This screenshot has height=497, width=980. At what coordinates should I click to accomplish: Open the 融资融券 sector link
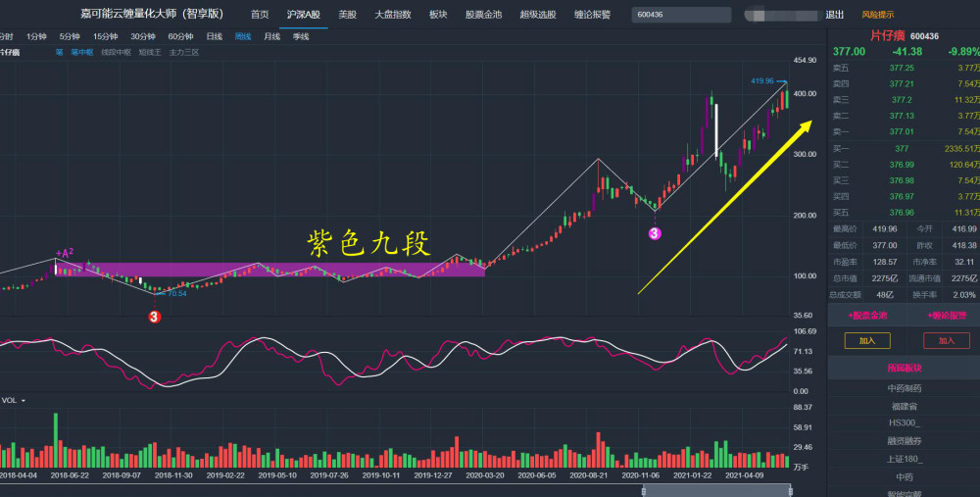(x=905, y=441)
